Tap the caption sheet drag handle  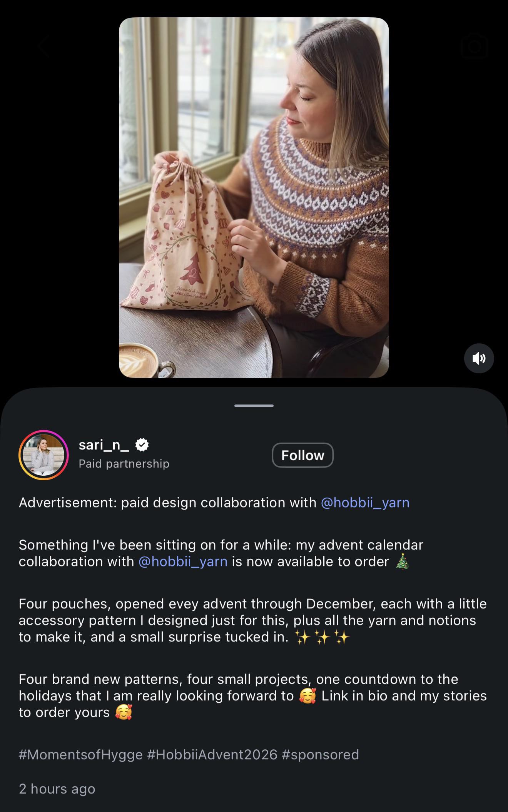(x=254, y=406)
